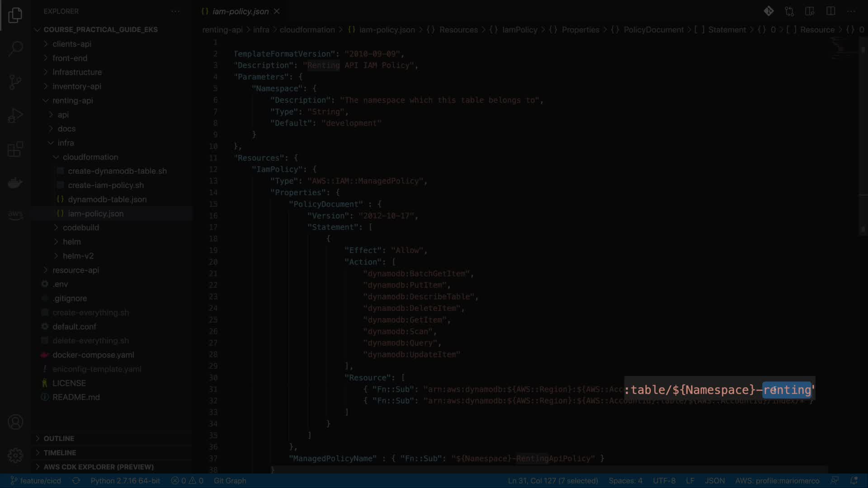The image size is (868, 488).
Task: Expand the TIMELINE section
Action: (x=60, y=453)
